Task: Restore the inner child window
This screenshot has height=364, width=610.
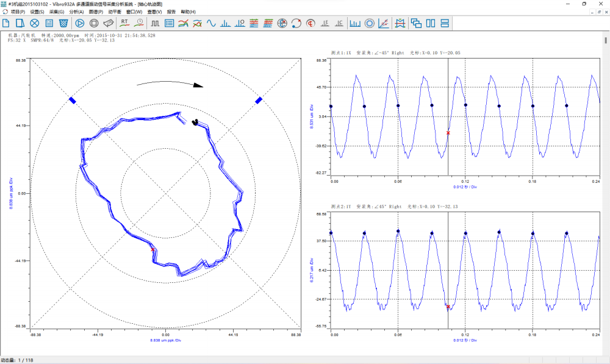Action: [599, 12]
